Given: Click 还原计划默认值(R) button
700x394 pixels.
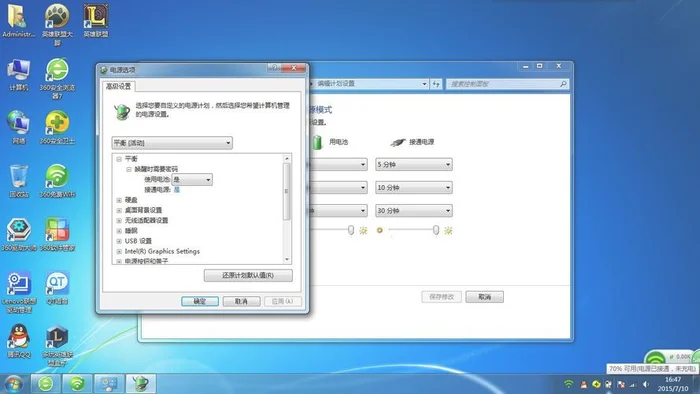Looking at the screenshot, I should coord(248,275).
